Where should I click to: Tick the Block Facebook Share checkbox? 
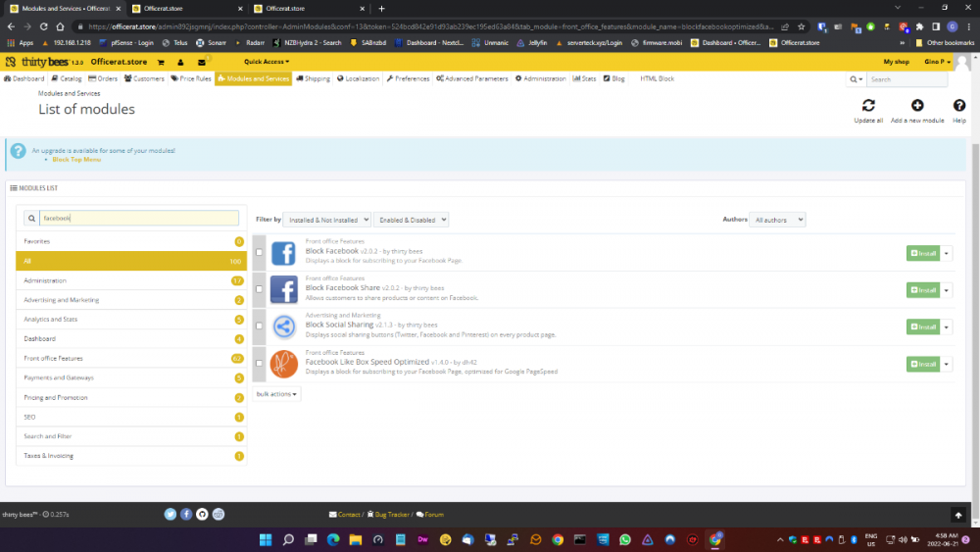tap(259, 289)
